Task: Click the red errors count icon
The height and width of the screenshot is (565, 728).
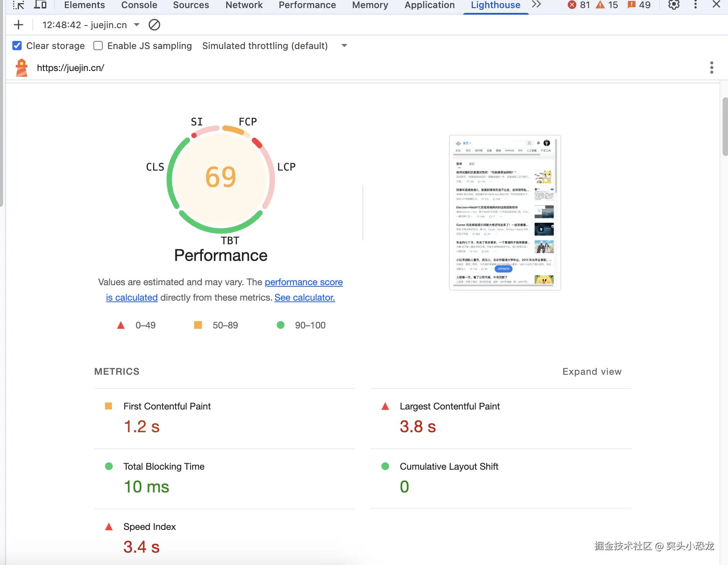Action: [x=572, y=5]
